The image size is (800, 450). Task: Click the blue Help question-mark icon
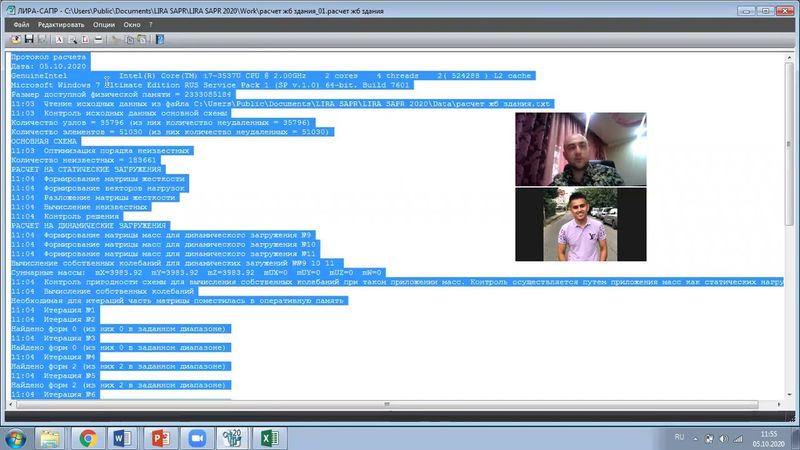point(160,38)
